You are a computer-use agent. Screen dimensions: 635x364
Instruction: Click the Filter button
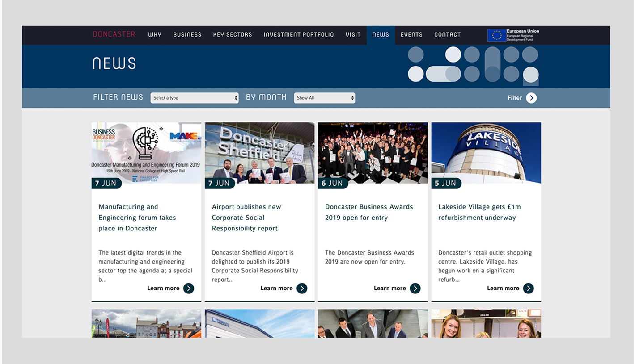[515, 98]
